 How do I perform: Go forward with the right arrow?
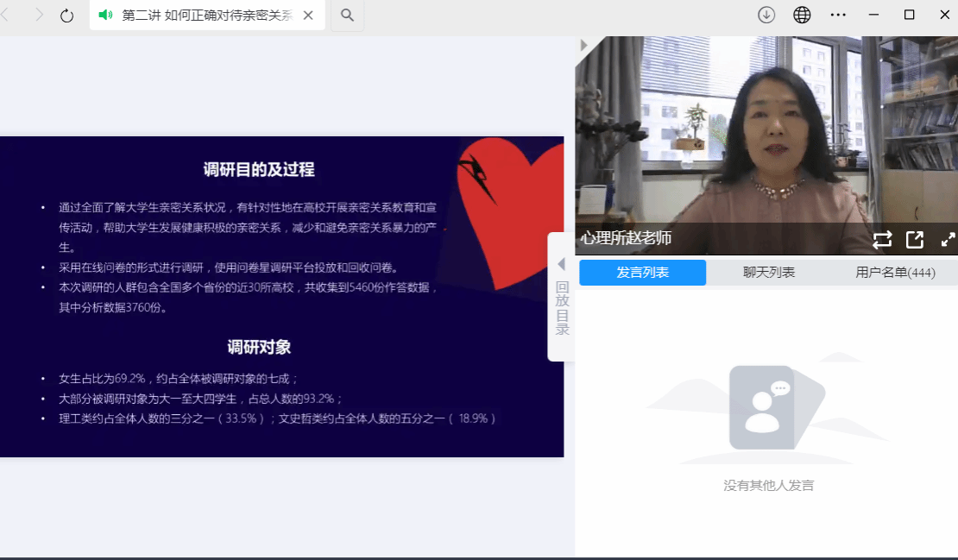[x=38, y=15]
